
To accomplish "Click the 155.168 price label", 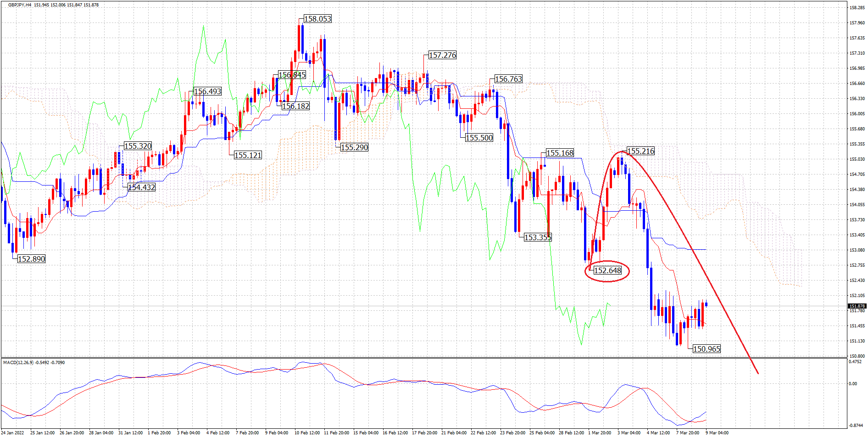I will 560,153.
